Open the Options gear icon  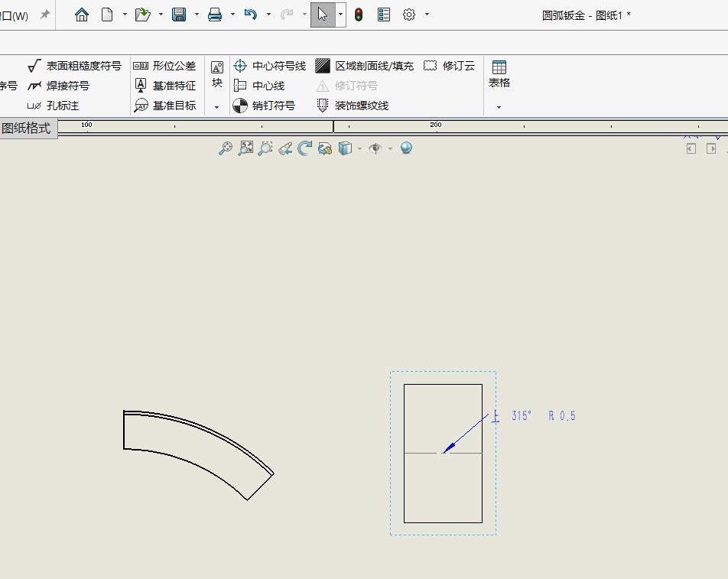click(x=409, y=15)
